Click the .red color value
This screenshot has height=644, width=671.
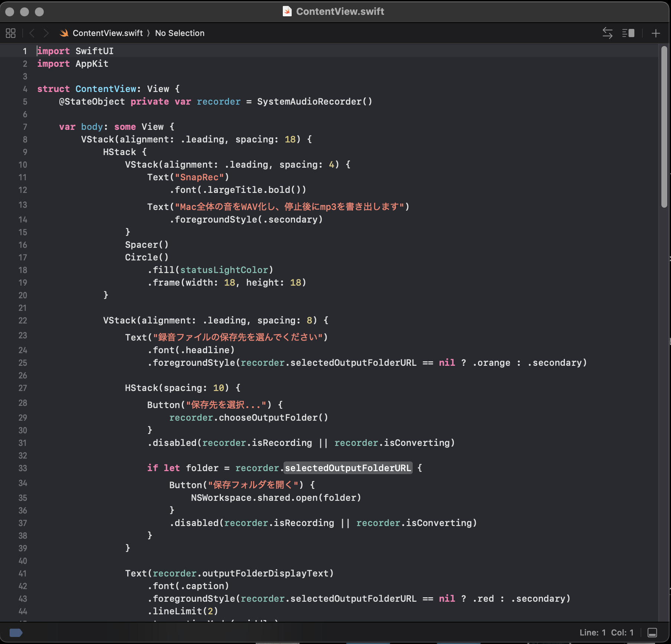pos(483,599)
